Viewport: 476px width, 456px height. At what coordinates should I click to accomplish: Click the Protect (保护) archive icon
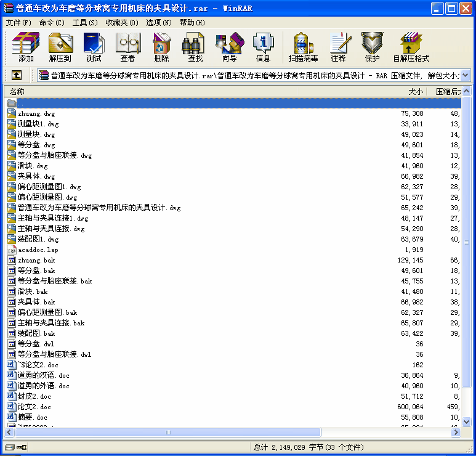pos(372,47)
